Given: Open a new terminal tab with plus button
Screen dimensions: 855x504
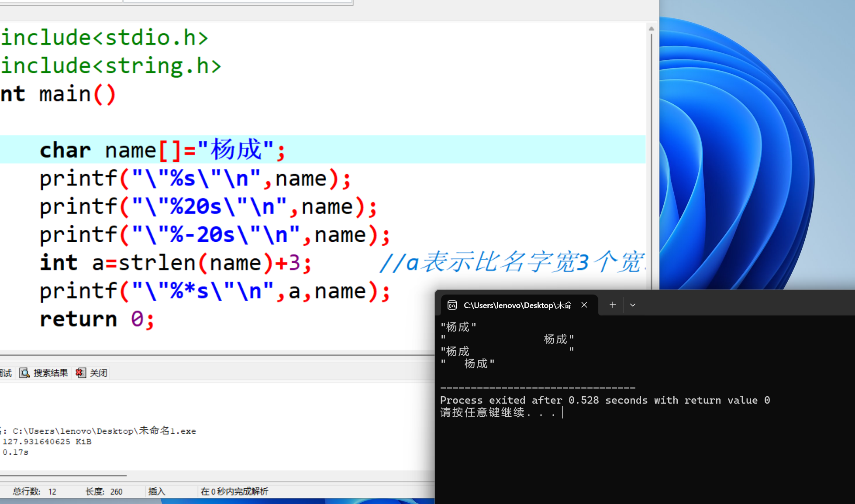Looking at the screenshot, I should pos(613,305).
